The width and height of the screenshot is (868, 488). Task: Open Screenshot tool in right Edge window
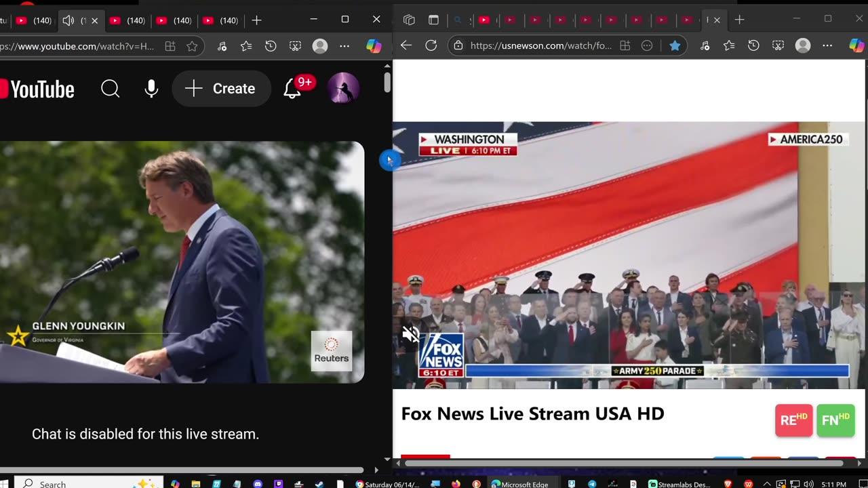click(x=778, y=45)
